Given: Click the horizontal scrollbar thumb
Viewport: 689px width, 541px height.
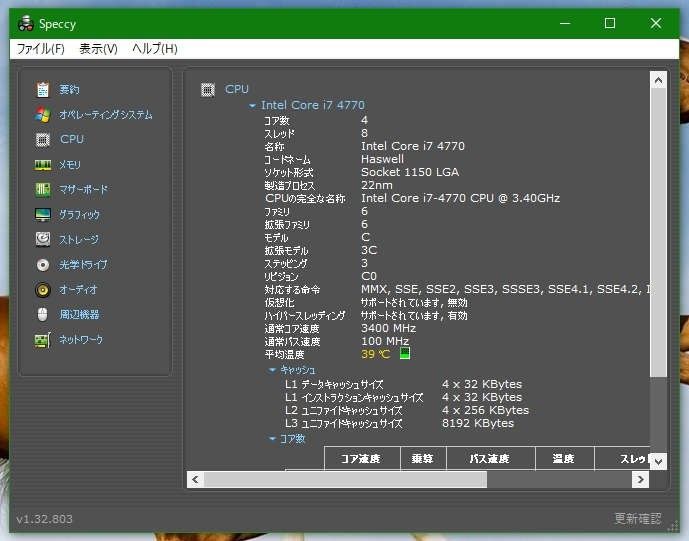Looking at the screenshot, I should click(x=345, y=479).
